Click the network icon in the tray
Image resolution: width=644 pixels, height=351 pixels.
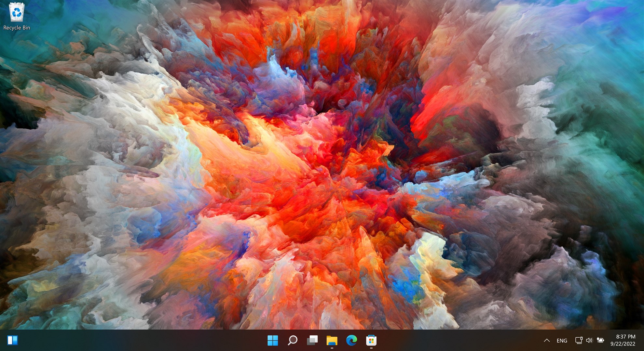point(579,340)
